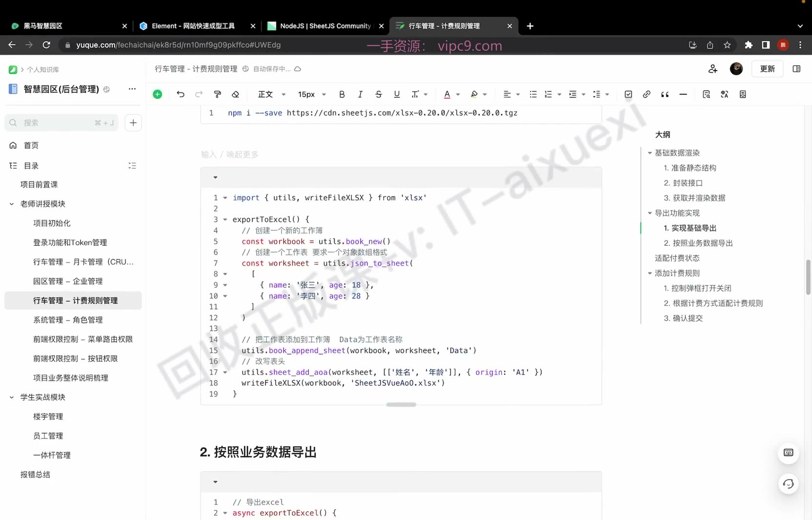This screenshot has width=812, height=520.
Task: Toggle italic formatting
Action: tap(360, 94)
